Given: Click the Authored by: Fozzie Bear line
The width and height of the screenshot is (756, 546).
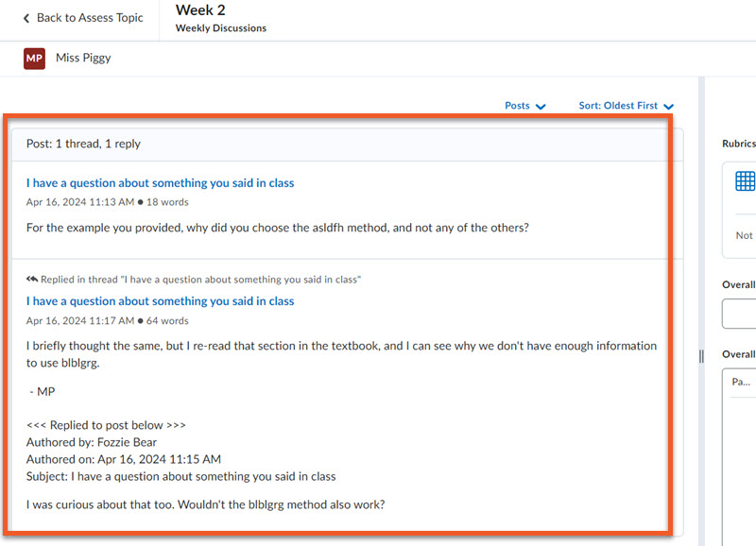Looking at the screenshot, I should pyautogui.click(x=92, y=442).
